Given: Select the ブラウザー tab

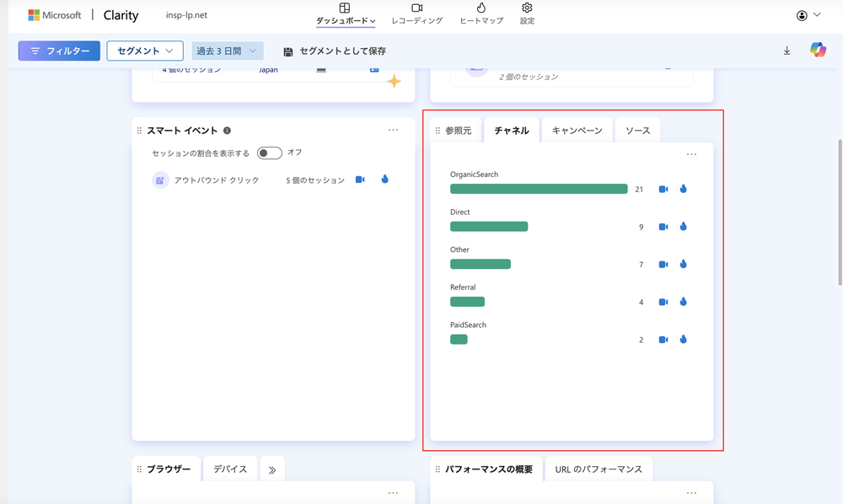Looking at the screenshot, I should (169, 469).
